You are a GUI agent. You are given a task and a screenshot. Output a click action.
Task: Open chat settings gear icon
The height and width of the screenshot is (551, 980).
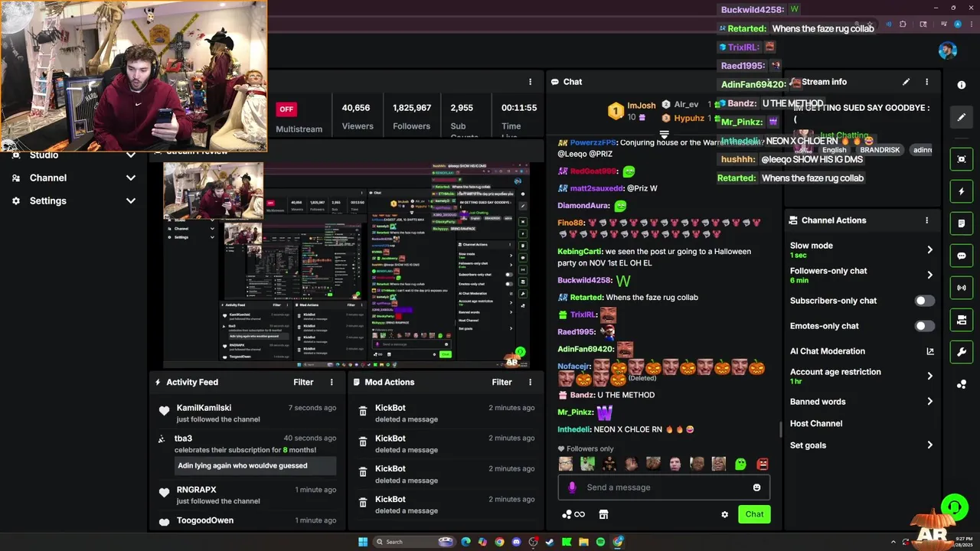pyautogui.click(x=725, y=514)
